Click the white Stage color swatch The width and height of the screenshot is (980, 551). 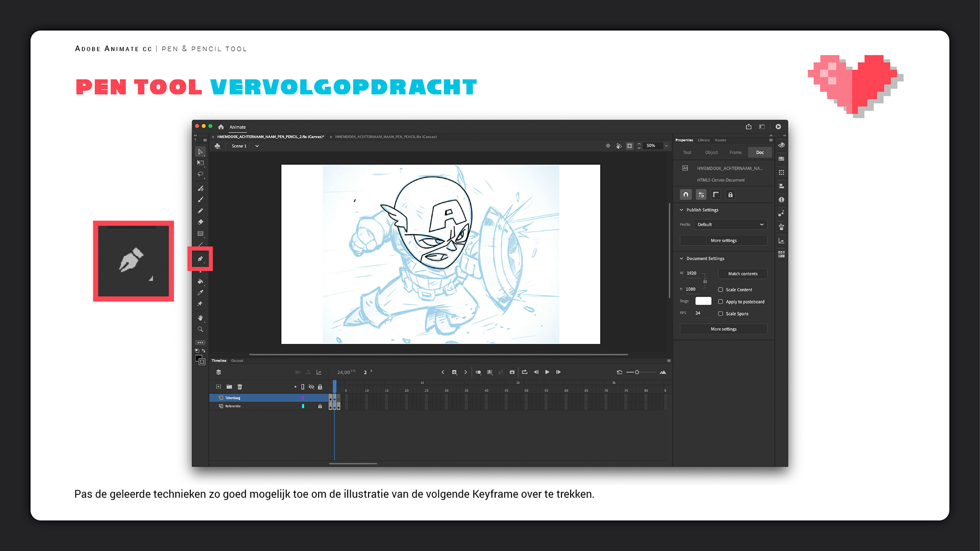[x=703, y=301]
